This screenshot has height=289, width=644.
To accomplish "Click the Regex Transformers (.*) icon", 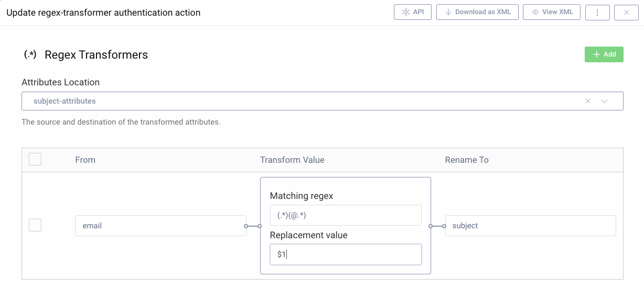I will (30, 54).
